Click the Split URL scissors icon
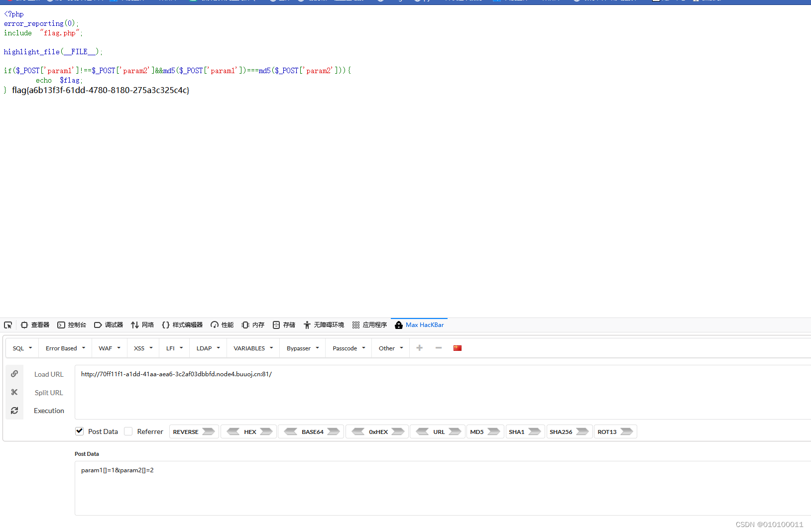Screen dimensions: 811x532 14,392
